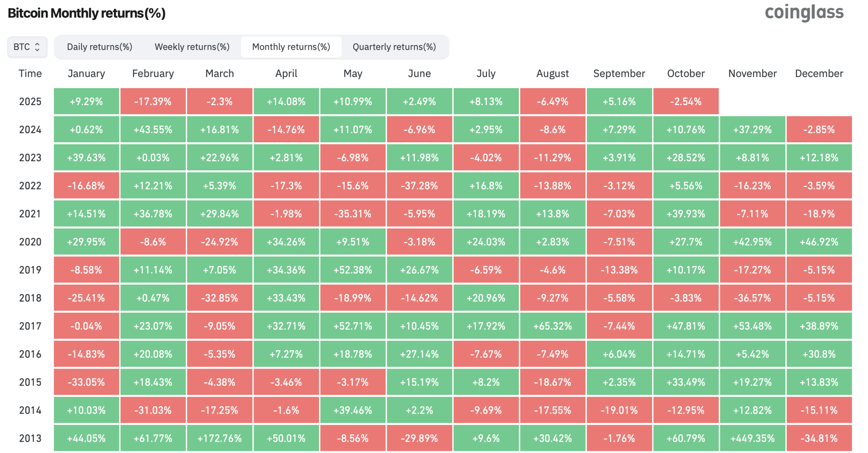Click the December column header
This screenshot has width=868, height=453.
pos(818,74)
